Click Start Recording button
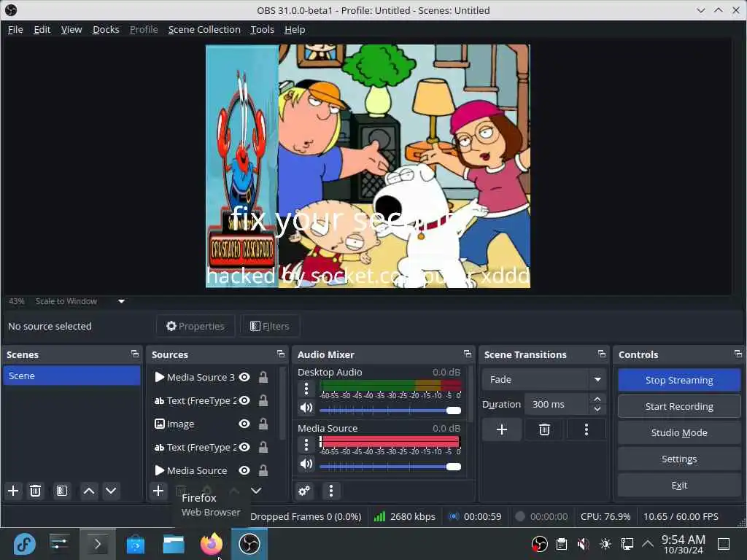The height and width of the screenshot is (560, 747). (679, 406)
